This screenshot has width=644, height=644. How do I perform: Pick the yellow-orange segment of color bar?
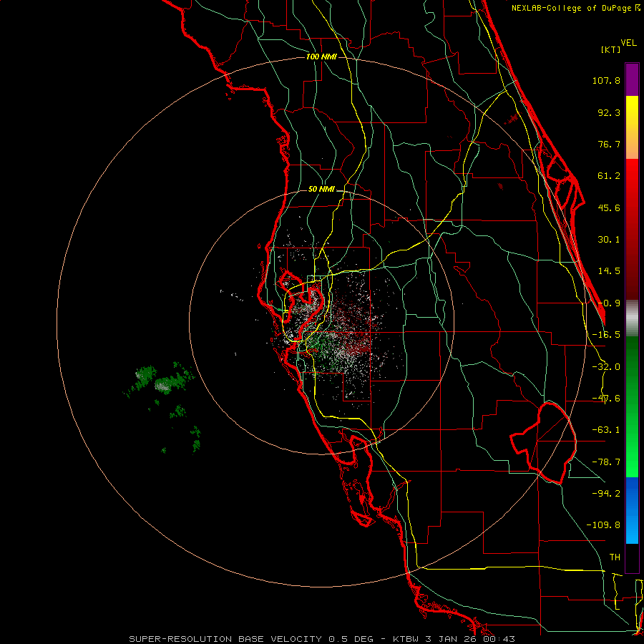pos(632,127)
